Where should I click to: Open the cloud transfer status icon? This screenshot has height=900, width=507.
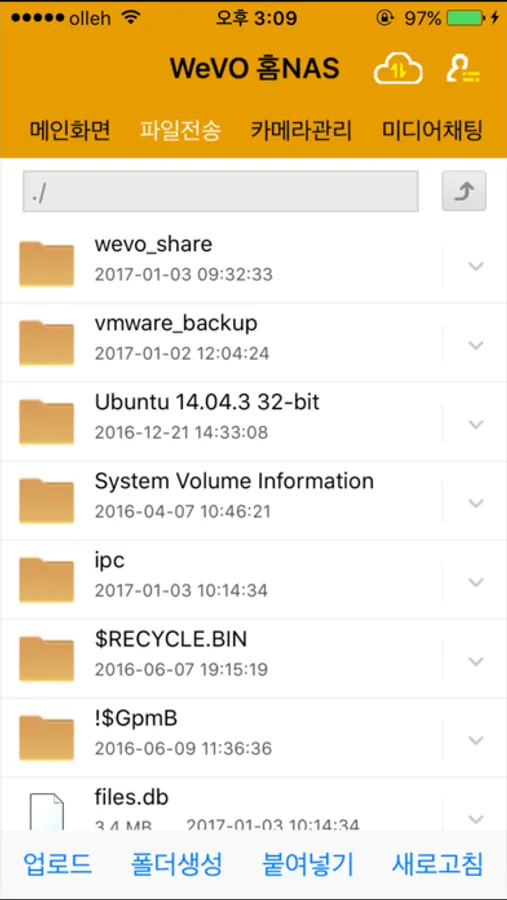tap(398, 69)
